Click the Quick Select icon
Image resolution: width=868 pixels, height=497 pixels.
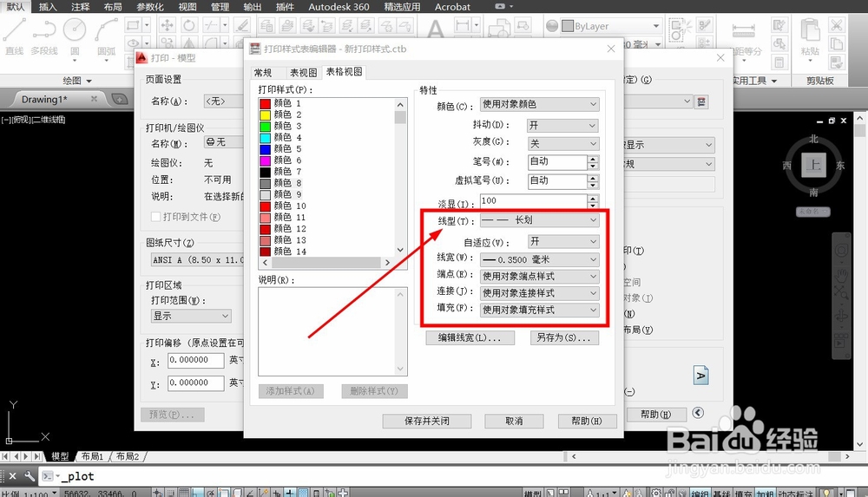pyautogui.click(x=779, y=25)
